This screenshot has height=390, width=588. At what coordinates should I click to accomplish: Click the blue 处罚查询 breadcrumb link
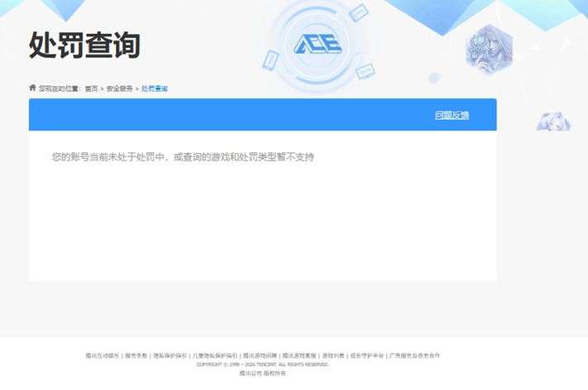(x=155, y=89)
